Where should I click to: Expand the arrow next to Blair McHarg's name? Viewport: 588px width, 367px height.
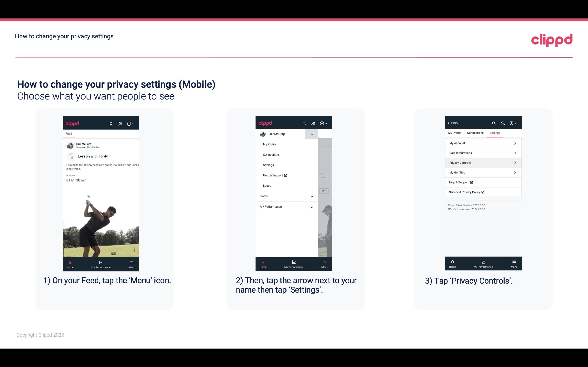point(311,134)
